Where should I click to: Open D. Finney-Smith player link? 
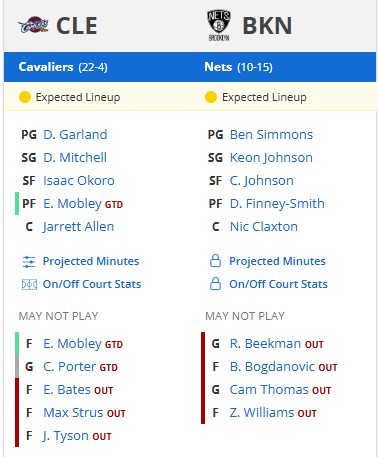click(x=277, y=204)
